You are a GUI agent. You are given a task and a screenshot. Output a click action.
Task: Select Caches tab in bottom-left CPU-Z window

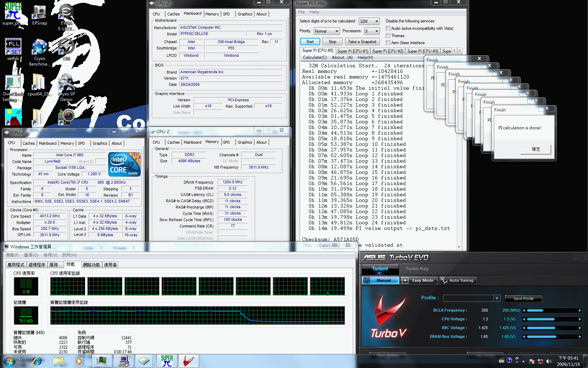29,143
